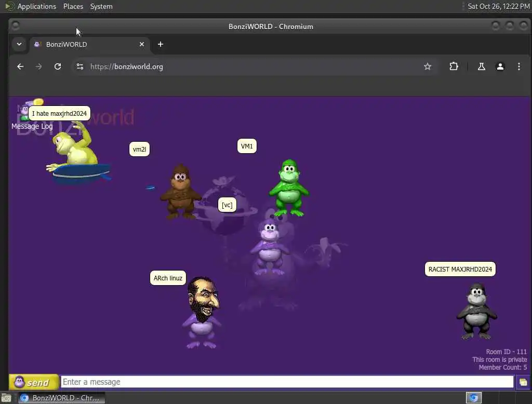This screenshot has width=532, height=404.
Task: Expand the tab search dropdown
Action: tap(19, 44)
